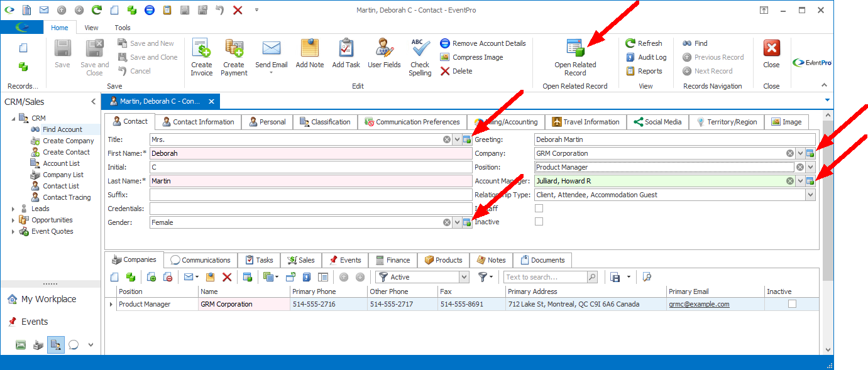Open the Finance sub-tab
The image size is (868, 370).
click(392, 260)
